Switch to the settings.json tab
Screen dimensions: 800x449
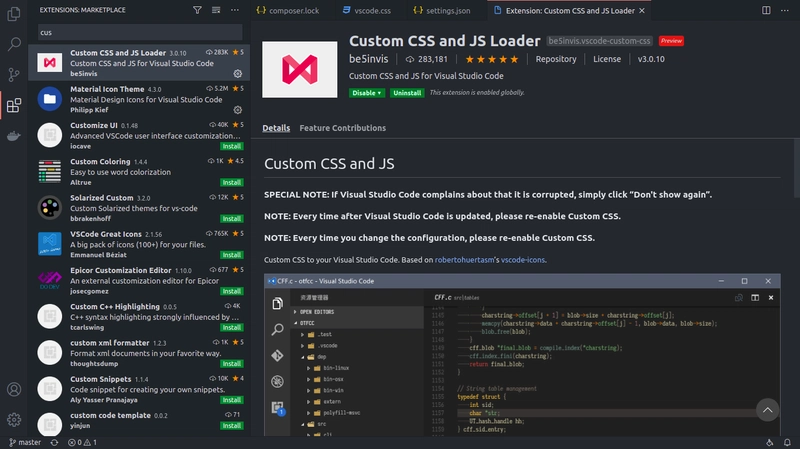click(442, 10)
